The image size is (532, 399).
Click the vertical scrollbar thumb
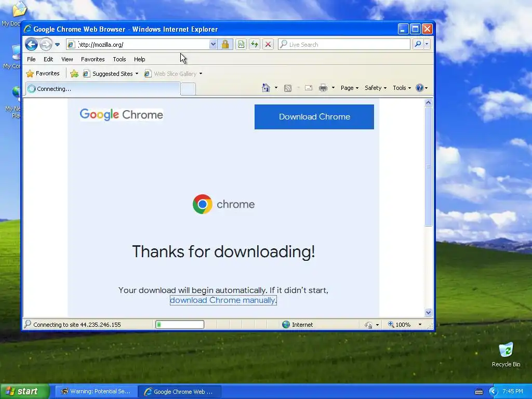tap(428, 167)
